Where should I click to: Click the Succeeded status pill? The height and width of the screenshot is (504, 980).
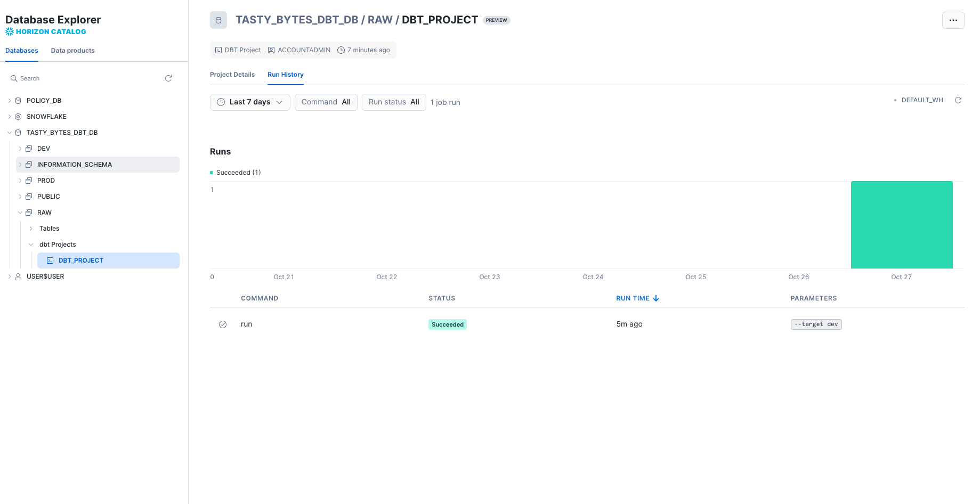447,324
